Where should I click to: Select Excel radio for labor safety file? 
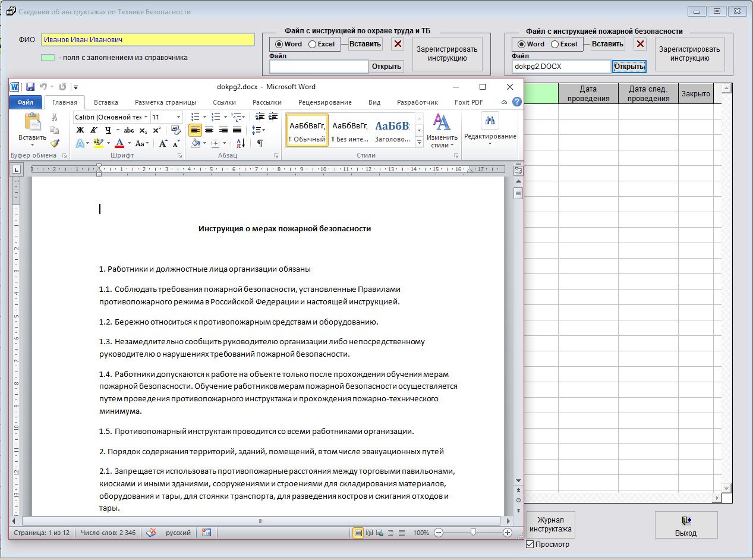coord(313,44)
